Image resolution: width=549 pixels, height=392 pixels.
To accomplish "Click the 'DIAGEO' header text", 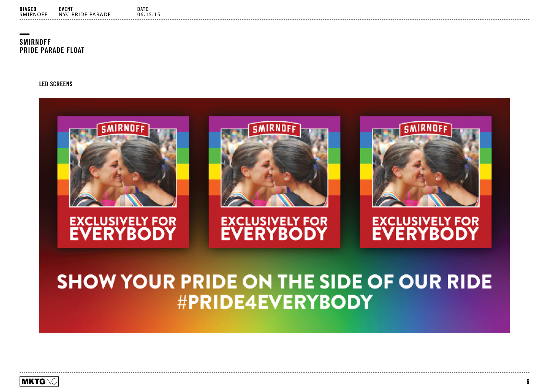I will coord(28,9).
